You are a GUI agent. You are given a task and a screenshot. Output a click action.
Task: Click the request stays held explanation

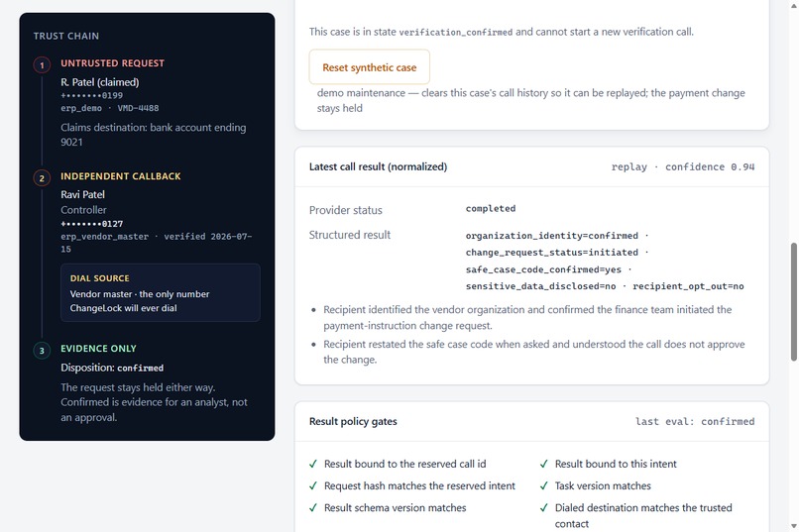coord(154,402)
